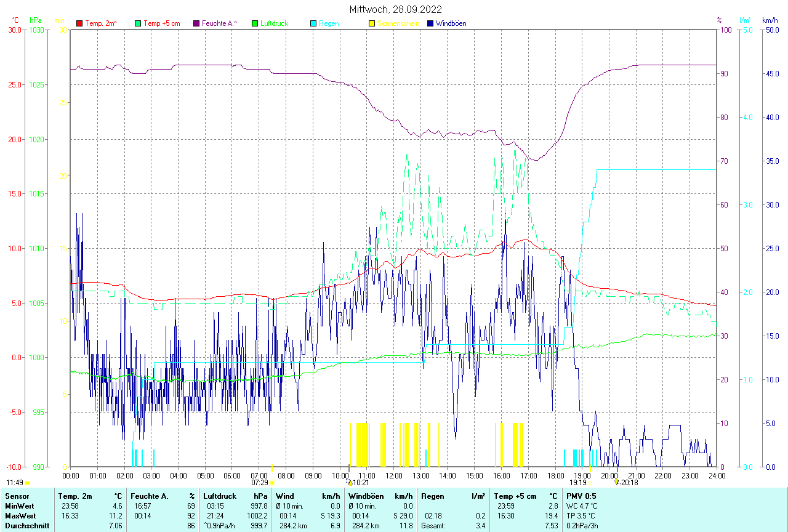Click the Luftdruck column header in table
788x532 pixels.
[220, 496]
